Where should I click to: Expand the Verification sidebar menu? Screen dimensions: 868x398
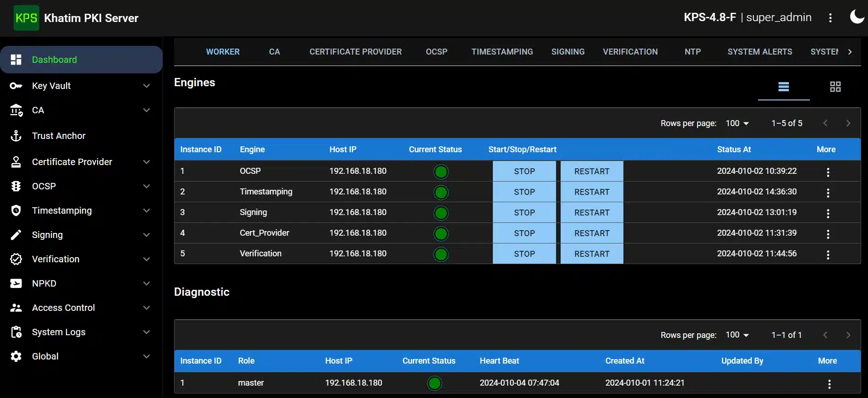pyautogui.click(x=147, y=259)
